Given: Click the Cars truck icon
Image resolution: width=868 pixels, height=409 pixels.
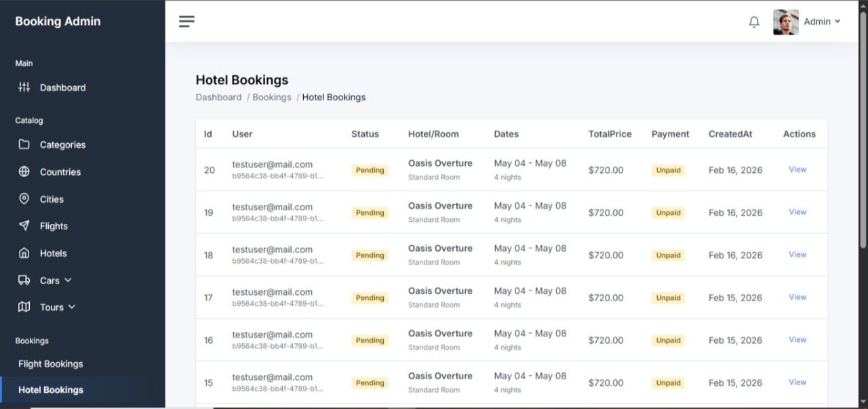Looking at the screenshot, I should point(24,280).
